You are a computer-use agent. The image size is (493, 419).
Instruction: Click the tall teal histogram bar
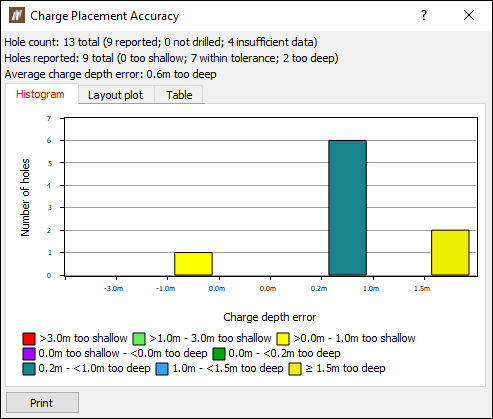click(x=348, y=208)
